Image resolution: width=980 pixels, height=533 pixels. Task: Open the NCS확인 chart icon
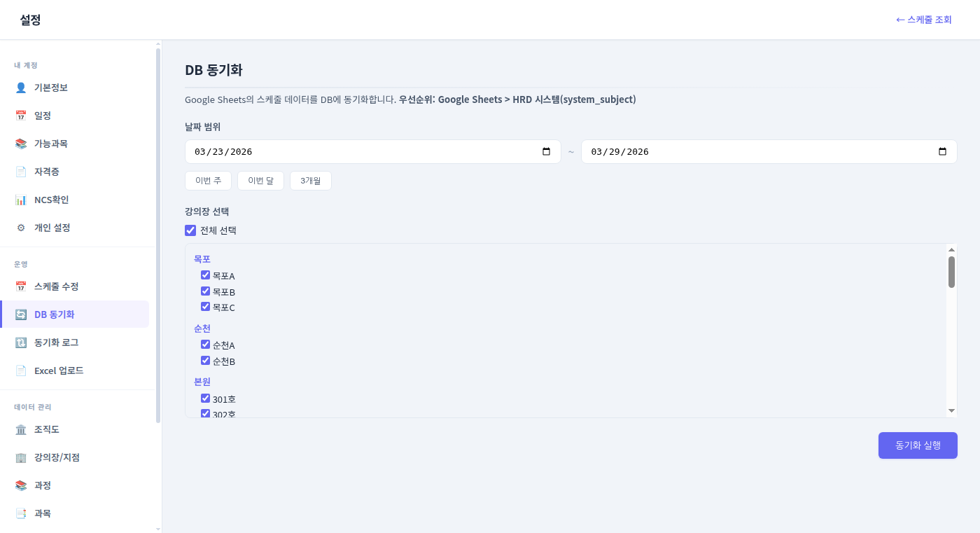(x=20, y=200)
